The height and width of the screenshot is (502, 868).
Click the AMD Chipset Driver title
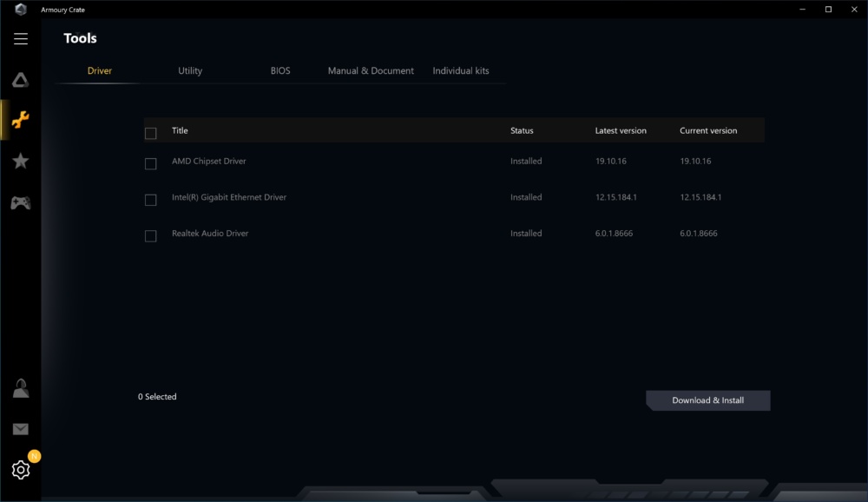pyautogui.click(x=208, y=162)
